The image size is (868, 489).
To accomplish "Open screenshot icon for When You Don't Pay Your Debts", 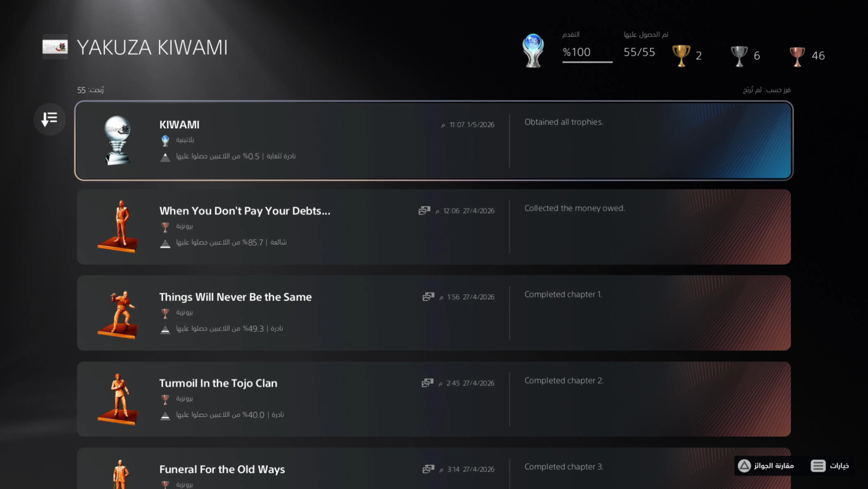I will 424,210.
